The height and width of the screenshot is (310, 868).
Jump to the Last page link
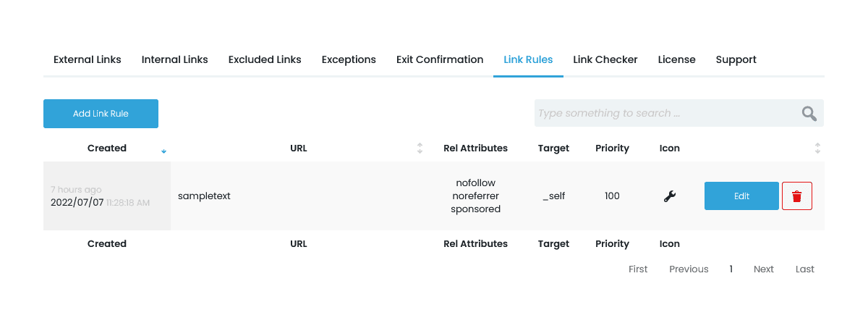click(805, 269)
